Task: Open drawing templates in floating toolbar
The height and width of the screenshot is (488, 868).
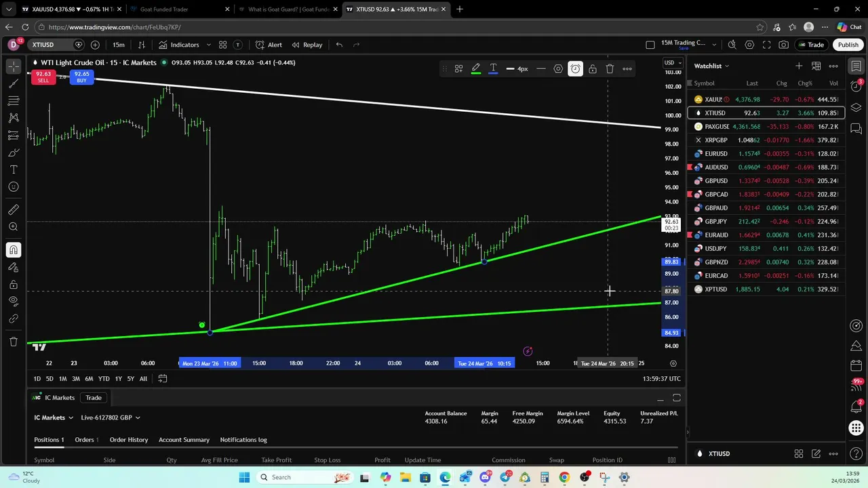Action: (458, 68)
